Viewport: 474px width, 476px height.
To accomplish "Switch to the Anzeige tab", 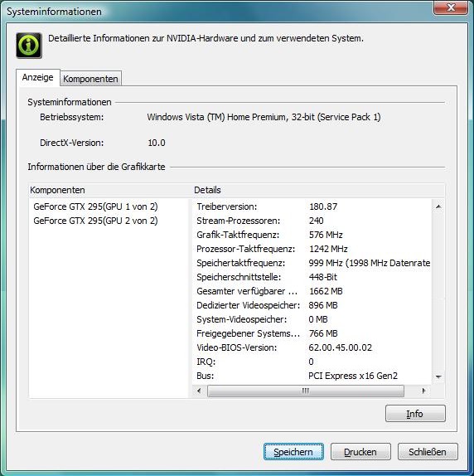I will tap(37, 77).
